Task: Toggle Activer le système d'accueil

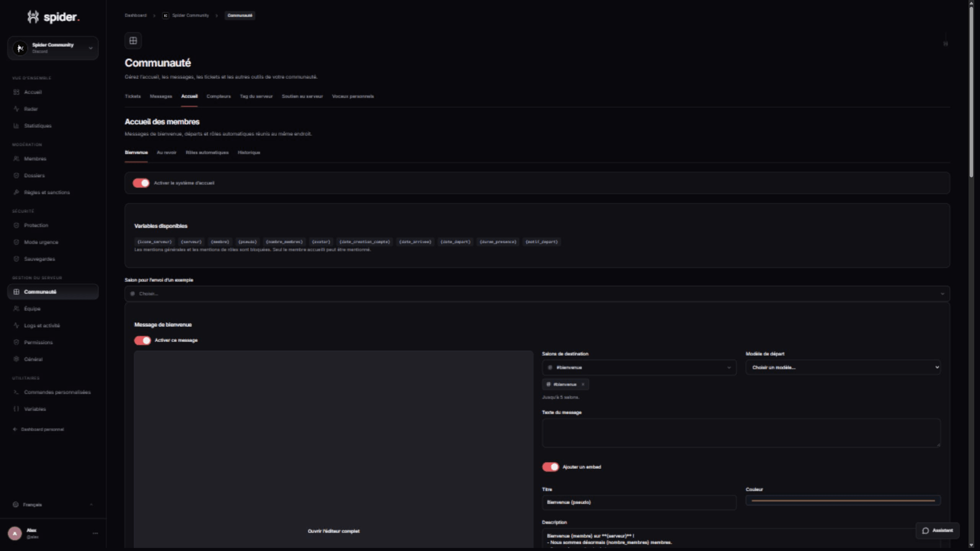Action: pyautogui.click(x=141, y=183)
